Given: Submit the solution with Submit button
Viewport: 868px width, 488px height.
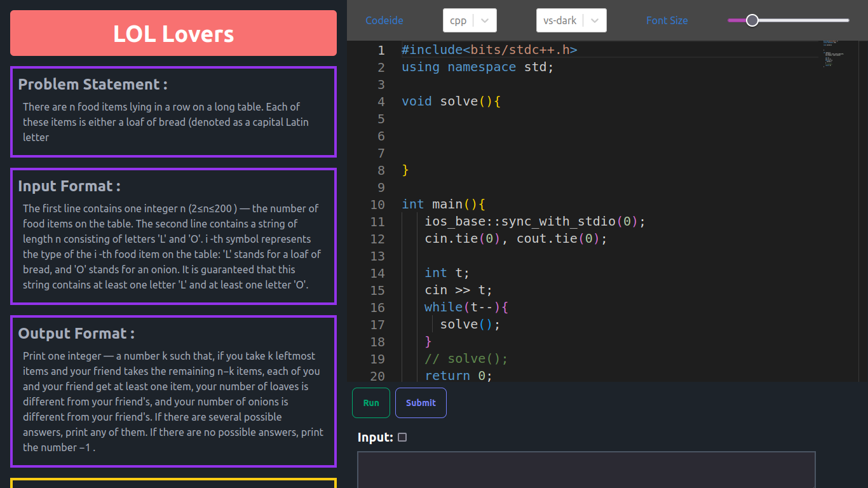Looking at the screenshot, I should pos(421,403).
